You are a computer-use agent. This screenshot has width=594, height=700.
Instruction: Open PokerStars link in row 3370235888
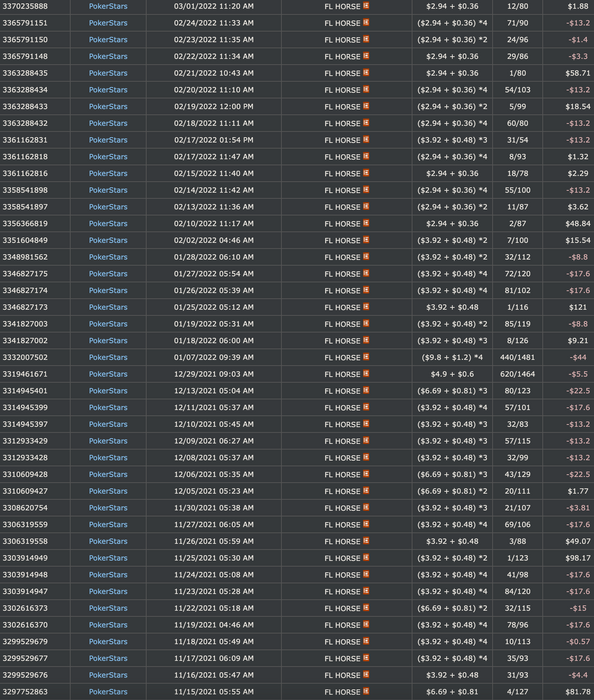tap(108, 6)
